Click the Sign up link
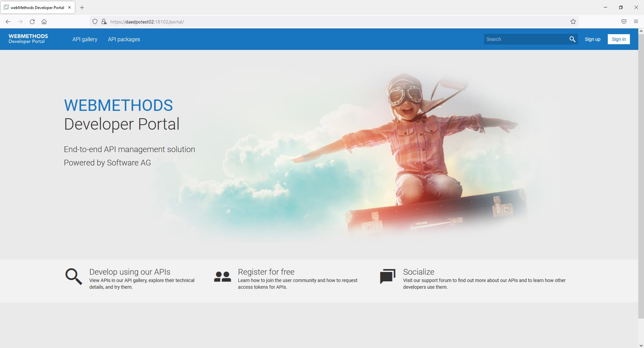The image size is (644, 348). click(592, 39)
